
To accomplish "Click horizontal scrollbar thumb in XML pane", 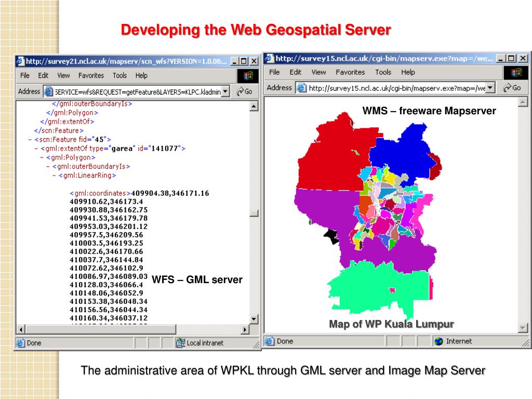I will [x=101, y=329].
